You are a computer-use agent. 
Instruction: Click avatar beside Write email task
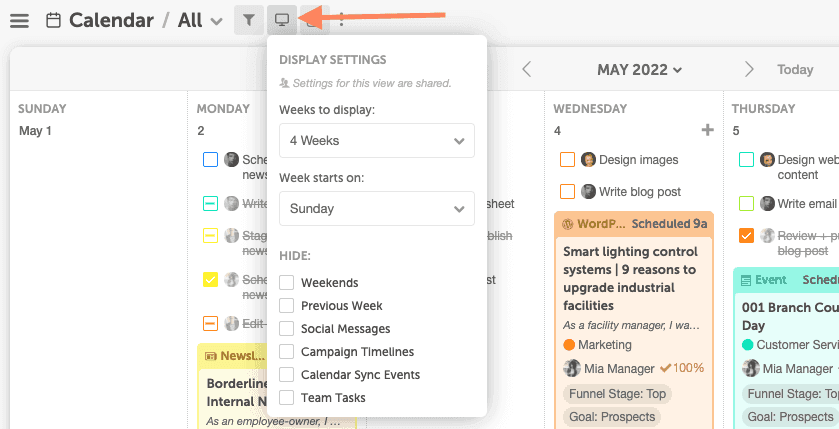point(767,203)
